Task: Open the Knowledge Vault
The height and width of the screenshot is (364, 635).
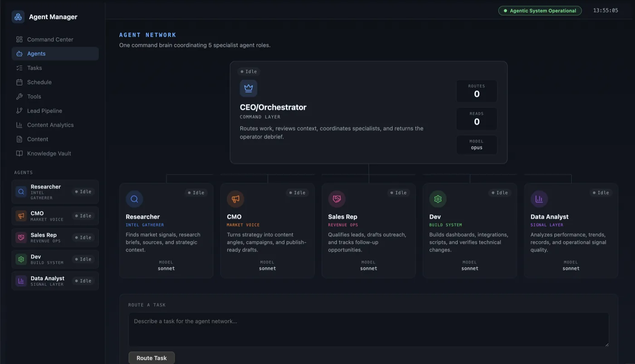Action: [x=55, y=153]
